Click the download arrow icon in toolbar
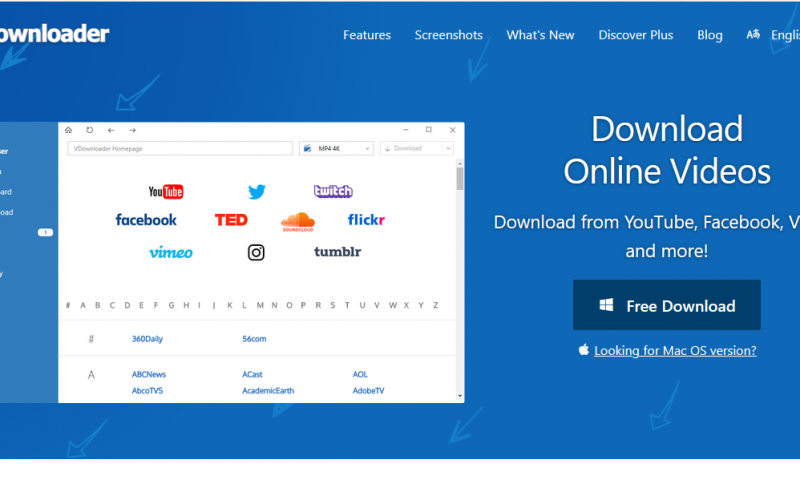Image resolution: width=800 pixels, height=500 pixels. pos(387,148)
